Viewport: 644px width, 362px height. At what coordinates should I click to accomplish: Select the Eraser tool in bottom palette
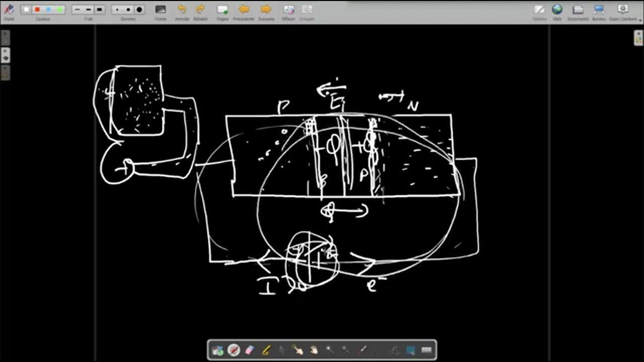(250, 350)
